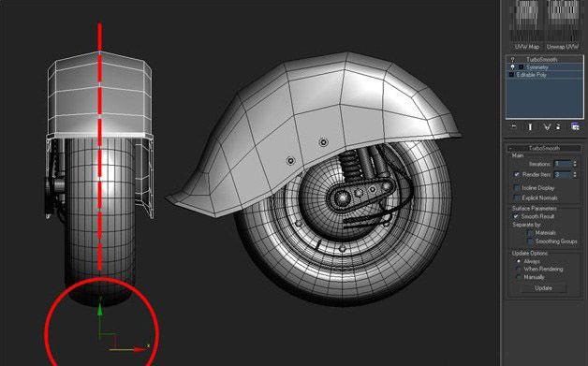The height and width of the screenshot is (366, 588).
Task: Toggle the Smooth Result checkbox
Action: 517,216
